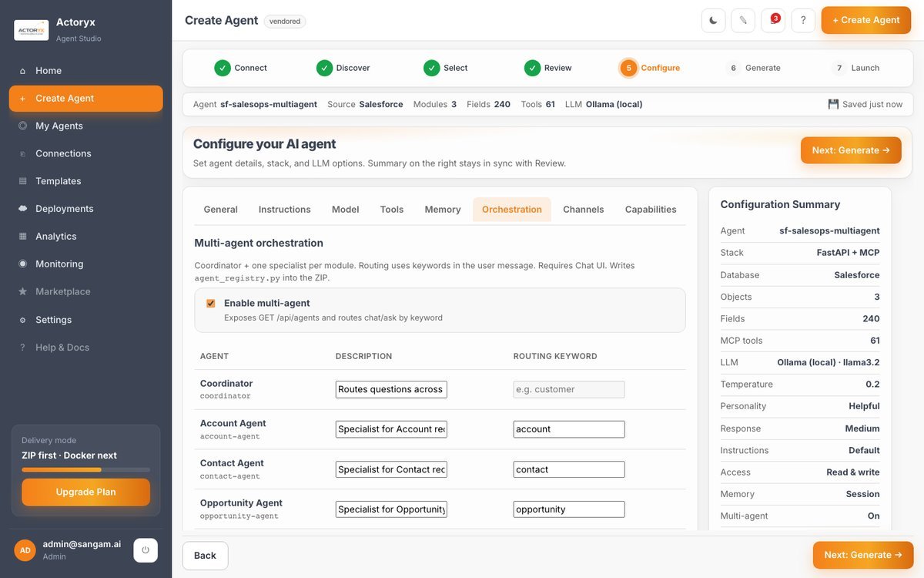Screen dimensions: 924x578
Task: Click the Read & write access value
Action: pos(853,472)
